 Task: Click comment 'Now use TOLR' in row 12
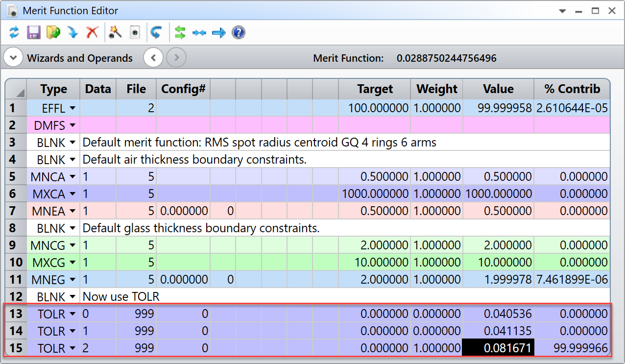[x=121, y=297]
